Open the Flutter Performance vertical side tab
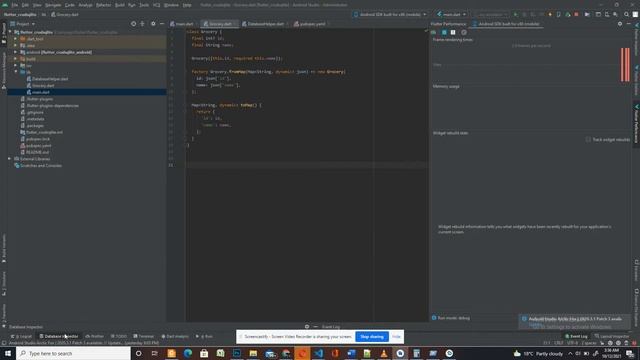The image size is (640, 360). coord(636,123)
